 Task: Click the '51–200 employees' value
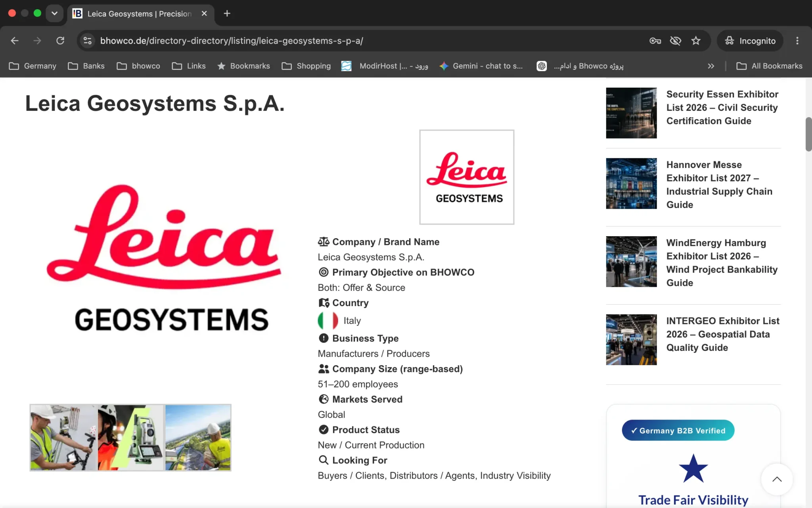pos(358,384)
